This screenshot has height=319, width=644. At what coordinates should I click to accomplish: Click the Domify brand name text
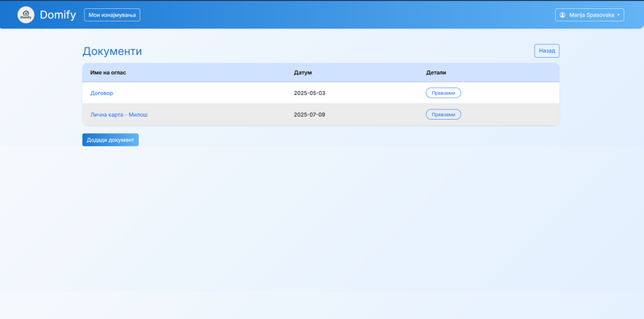pyautogui.click(x=58, y=14)
